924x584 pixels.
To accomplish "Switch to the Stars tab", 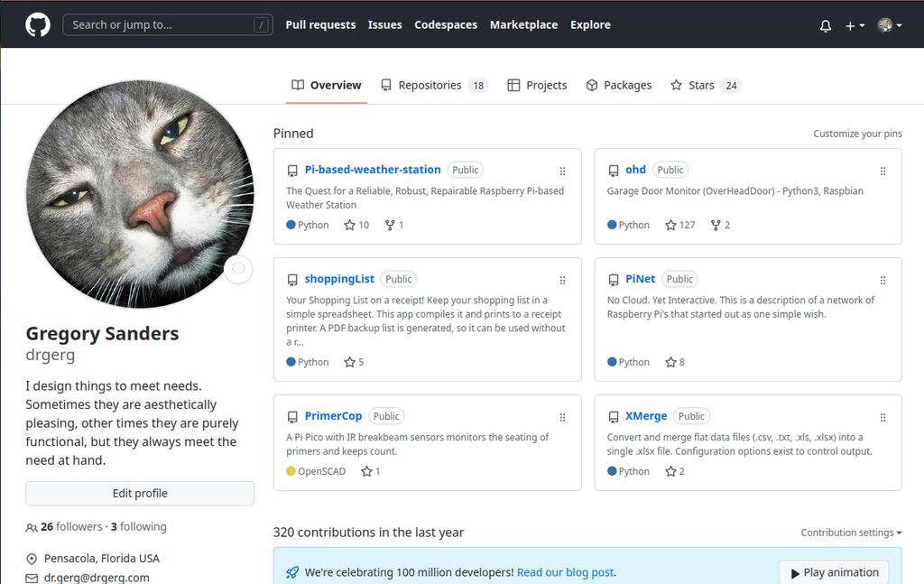I will 706,85.
